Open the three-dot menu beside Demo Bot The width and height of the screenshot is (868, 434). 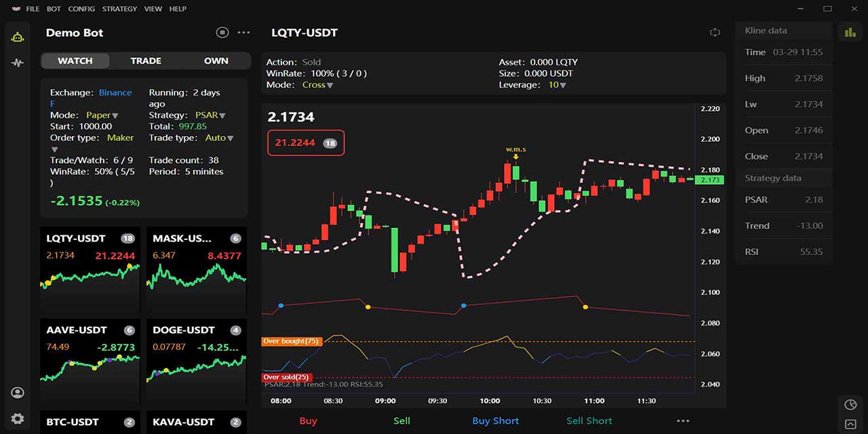pyautogui.click(x=243, y=33)
